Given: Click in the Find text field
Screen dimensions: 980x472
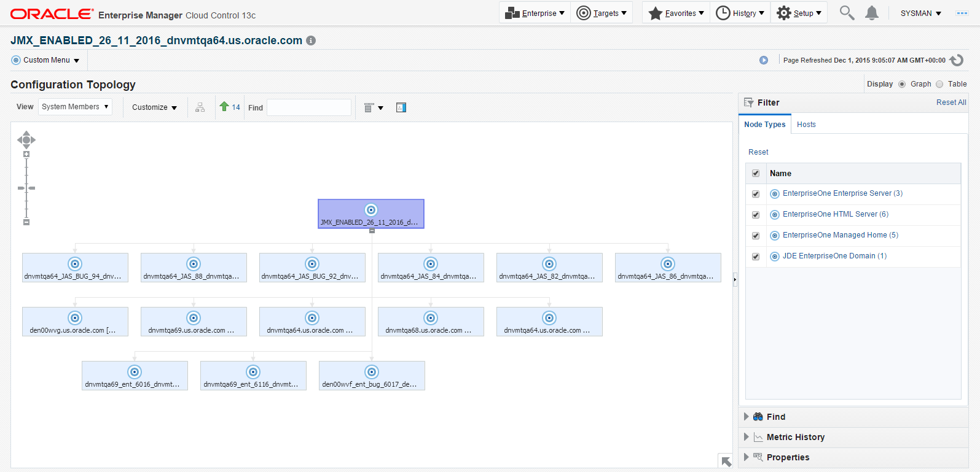Looking at the screenshot, I should pyautogui.click(x=309, y=107).
